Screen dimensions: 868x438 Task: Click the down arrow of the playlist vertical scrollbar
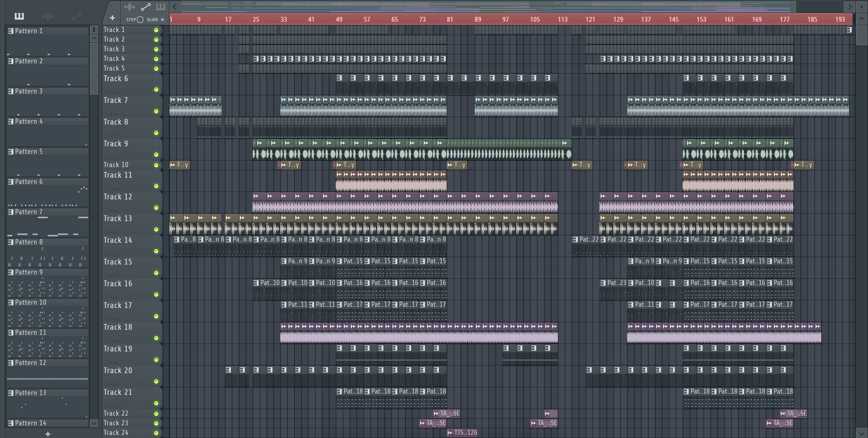point(862,433)
